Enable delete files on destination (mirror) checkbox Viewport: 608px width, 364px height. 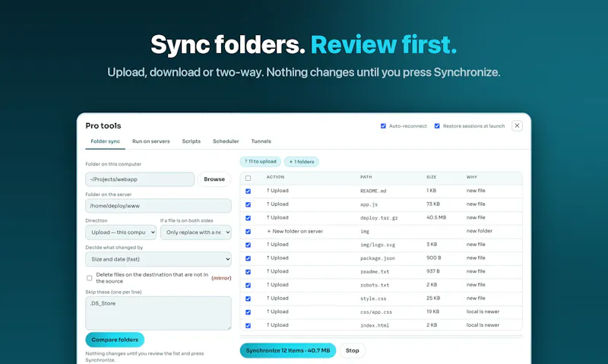pos(90,278)
